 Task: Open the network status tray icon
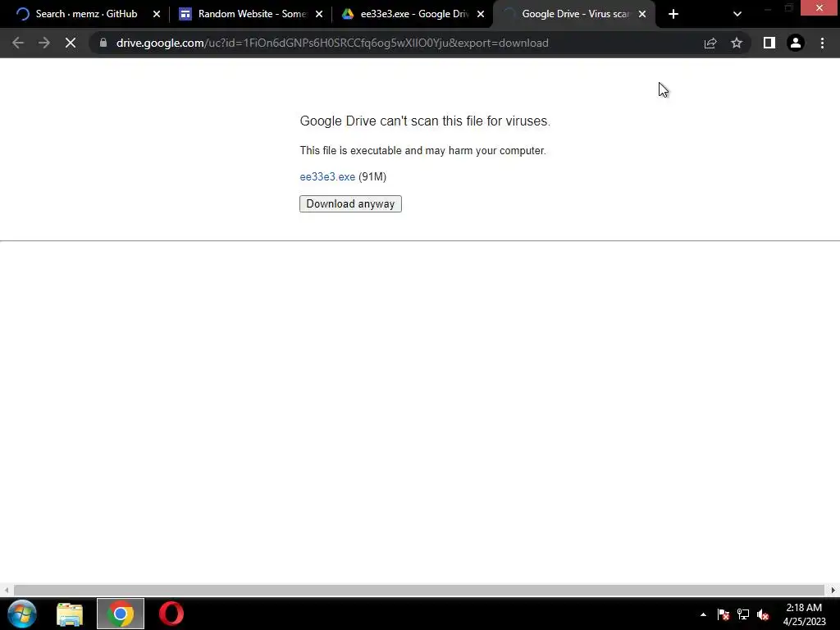(x=743, y=614)
